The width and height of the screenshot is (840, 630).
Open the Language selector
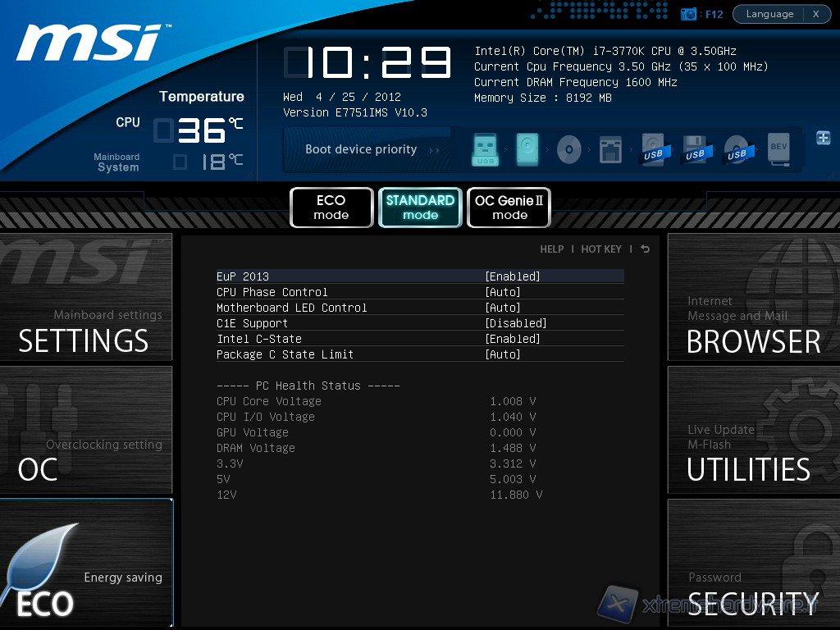click(x=769, y=14)
